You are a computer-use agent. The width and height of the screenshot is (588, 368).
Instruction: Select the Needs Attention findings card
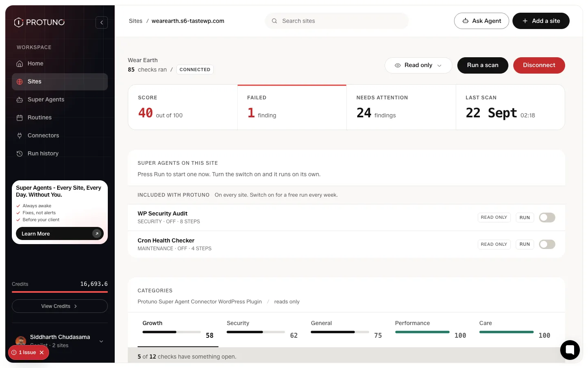coord(401,107)
